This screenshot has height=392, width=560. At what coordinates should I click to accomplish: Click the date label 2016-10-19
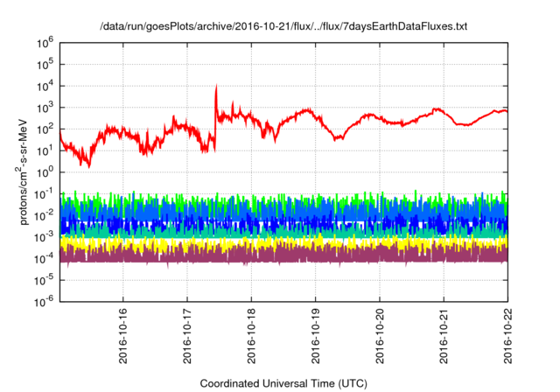[315, 336]
